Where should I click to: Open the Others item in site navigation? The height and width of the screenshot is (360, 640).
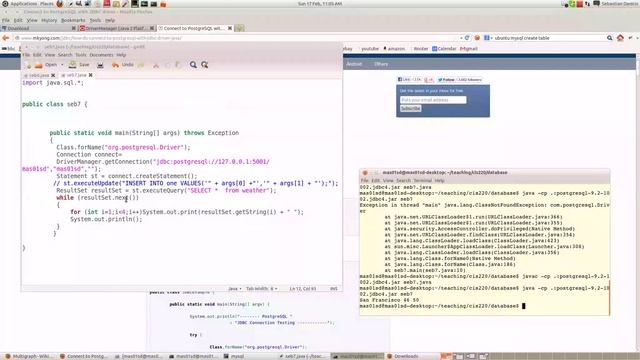coord(381,64)
